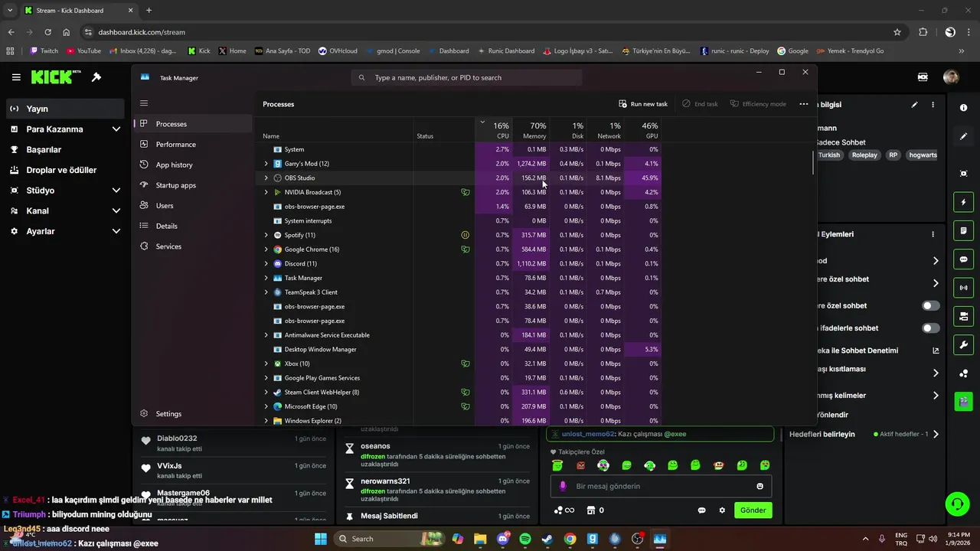Screen dimensions: 980x551
Task: Show hidden system tray icons
Action: point(866,539)
